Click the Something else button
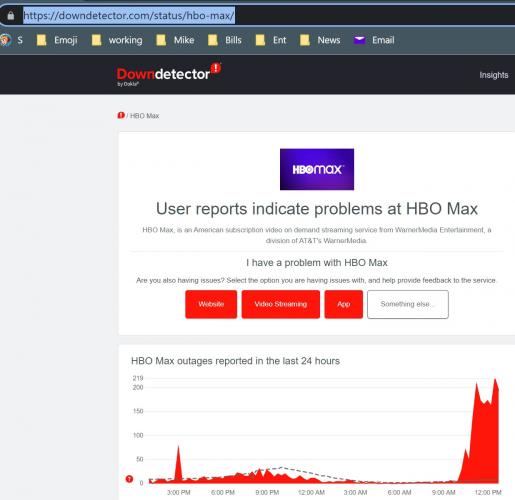The width and height of the screenshot is (515, 500). click(x=408, y=304)
